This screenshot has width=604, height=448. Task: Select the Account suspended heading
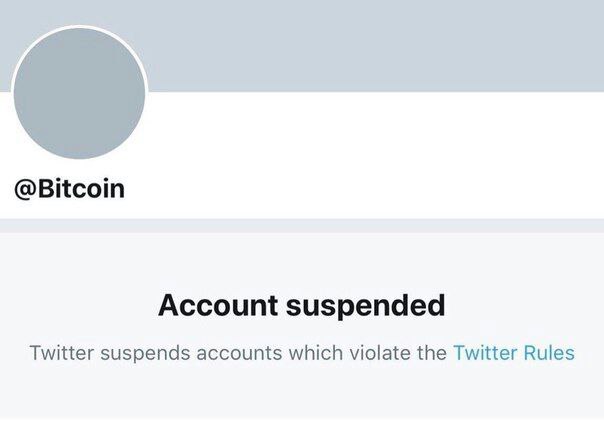301,305
